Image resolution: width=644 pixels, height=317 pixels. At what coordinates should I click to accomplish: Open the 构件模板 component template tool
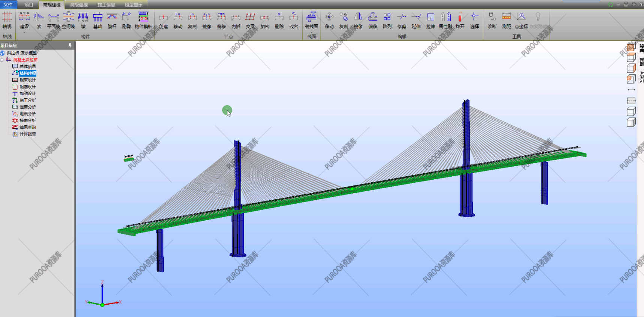click(143, 20)
